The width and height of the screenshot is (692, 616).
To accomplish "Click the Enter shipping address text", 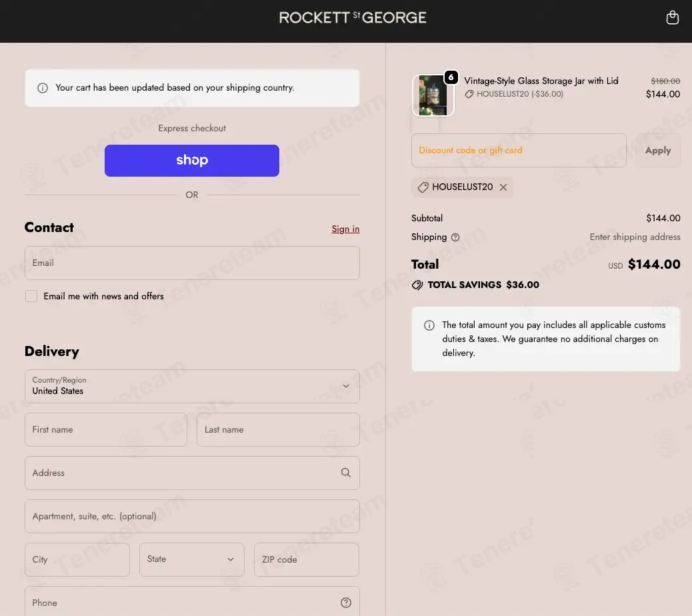I will [x=635, y=237].
